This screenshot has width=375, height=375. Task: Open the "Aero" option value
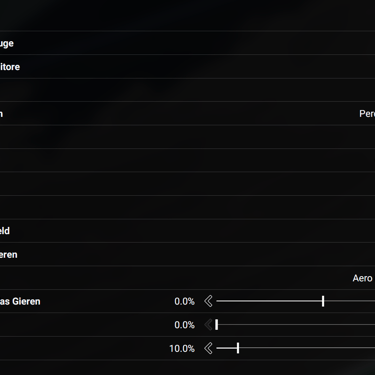pos(362,278)
